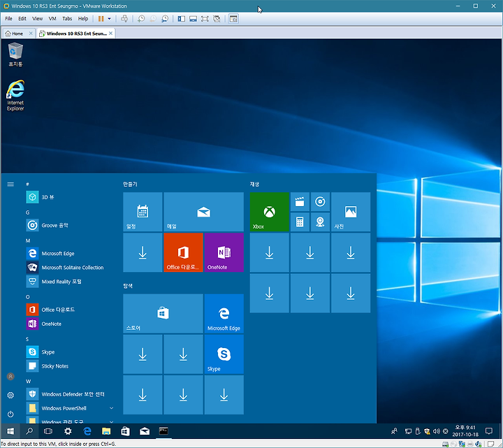Click the Send Ctrl+Alt+Del toolbar icon
Screen dimensions: 503x448
tap(124, 19)
